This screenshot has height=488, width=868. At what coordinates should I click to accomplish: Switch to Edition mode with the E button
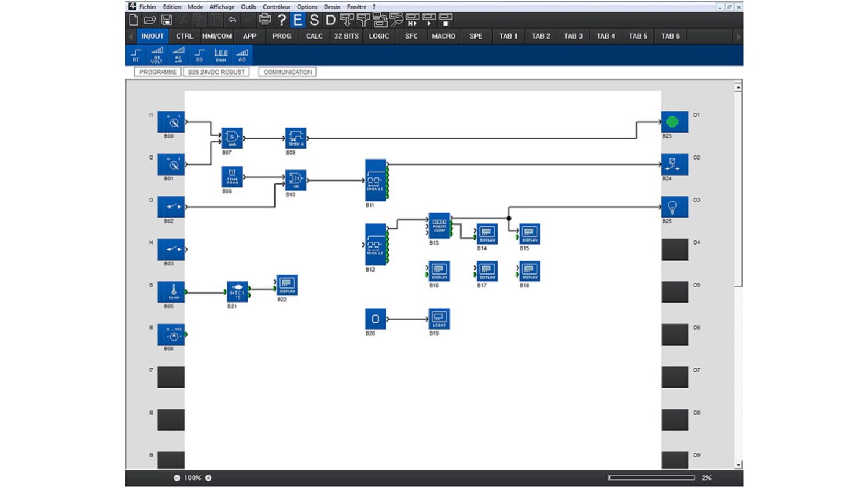(x=298, y=20)
